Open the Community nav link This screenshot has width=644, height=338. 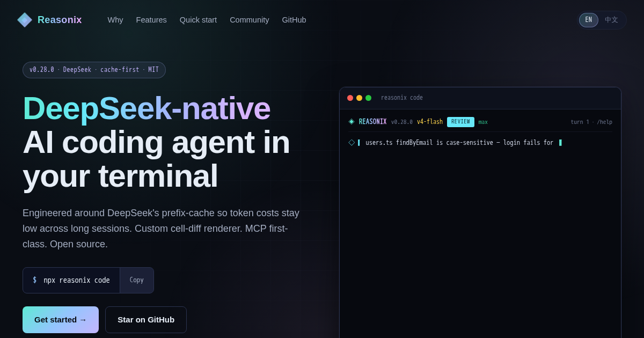(x=250, y=20)
